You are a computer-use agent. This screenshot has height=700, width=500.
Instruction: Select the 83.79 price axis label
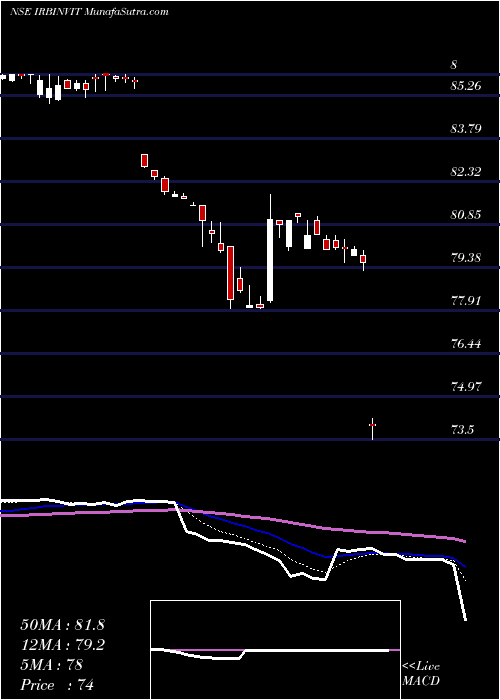pyautogui.click(x=466, y=129)
